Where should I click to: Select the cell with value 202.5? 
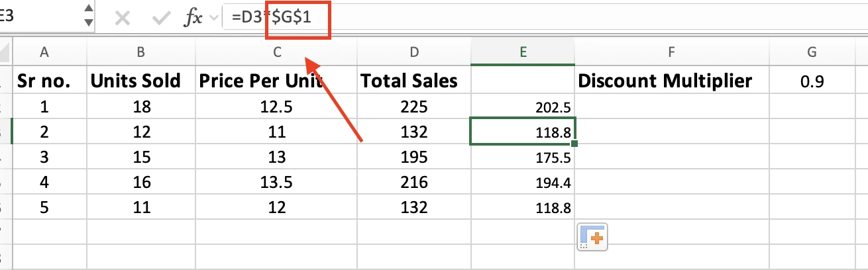(523, 107)
